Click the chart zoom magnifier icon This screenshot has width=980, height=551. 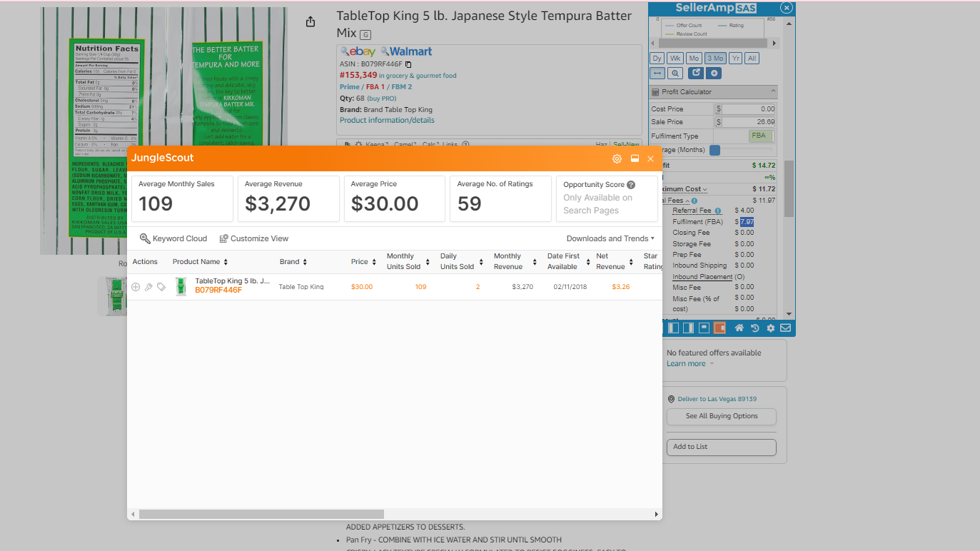pos(675,73)
